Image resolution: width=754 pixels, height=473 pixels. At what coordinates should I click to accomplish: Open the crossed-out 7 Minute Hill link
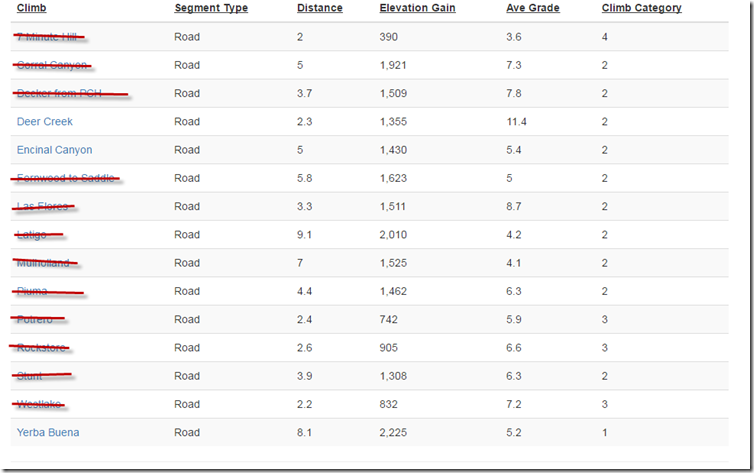(47, 37)
